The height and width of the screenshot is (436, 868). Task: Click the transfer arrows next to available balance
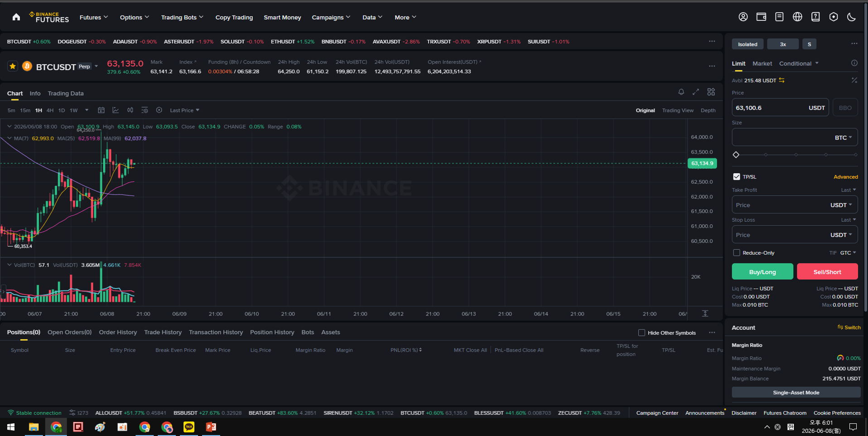pos(782,80)
